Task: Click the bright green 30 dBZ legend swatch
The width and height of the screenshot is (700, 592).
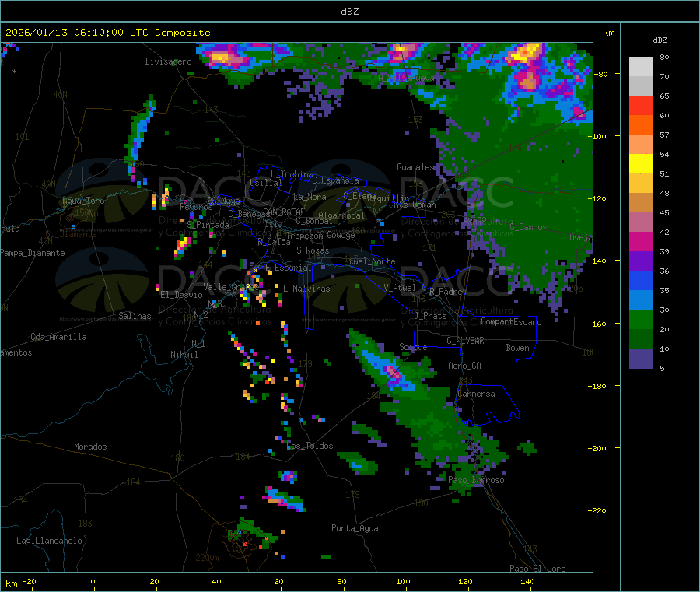Action: pyautogui.click(x=641, y=319)
